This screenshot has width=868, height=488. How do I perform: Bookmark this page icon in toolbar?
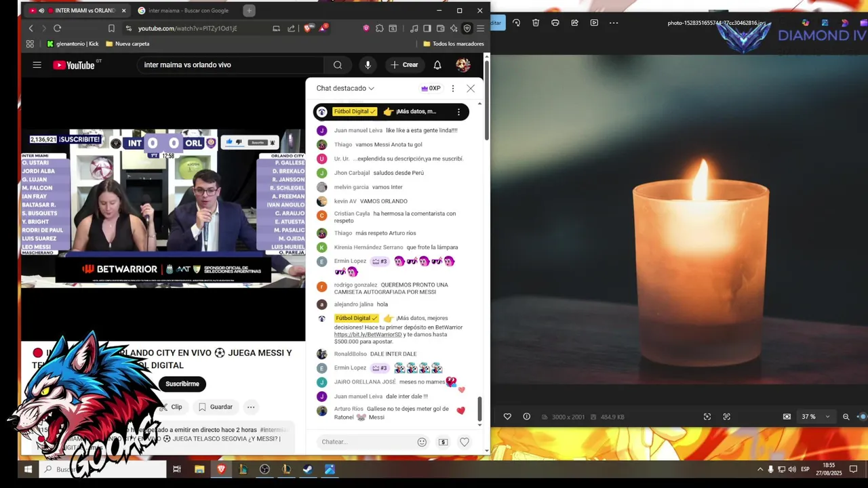click(111, 28)
